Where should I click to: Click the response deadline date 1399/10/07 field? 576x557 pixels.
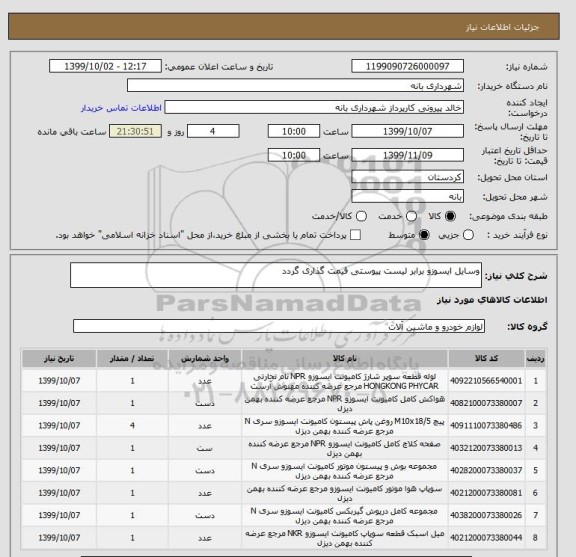click(x=407, y=131)
